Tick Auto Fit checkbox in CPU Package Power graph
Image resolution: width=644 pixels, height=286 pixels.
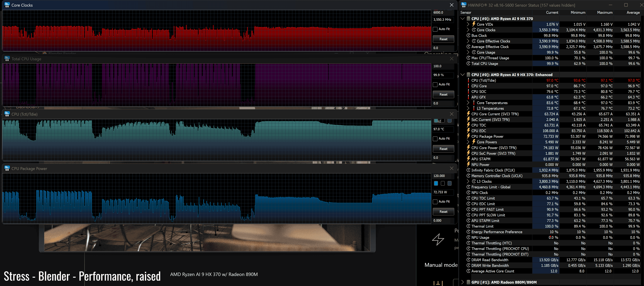(435, 202)
